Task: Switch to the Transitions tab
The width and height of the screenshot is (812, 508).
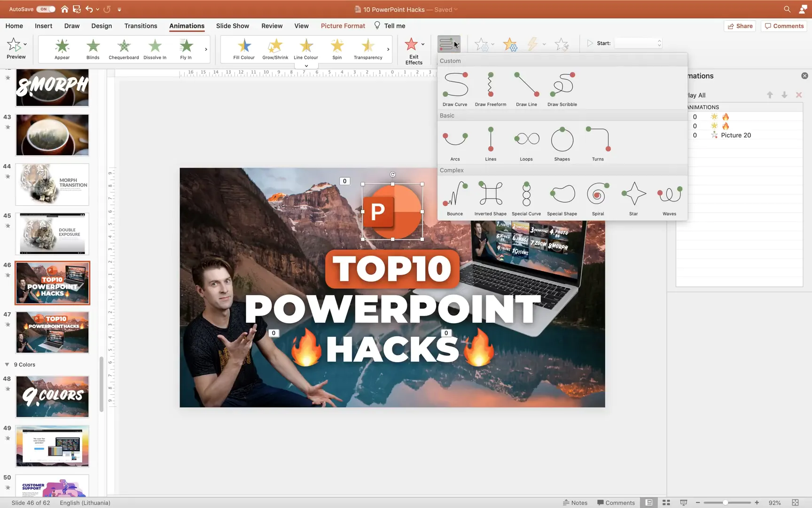Action: [141, 26]
